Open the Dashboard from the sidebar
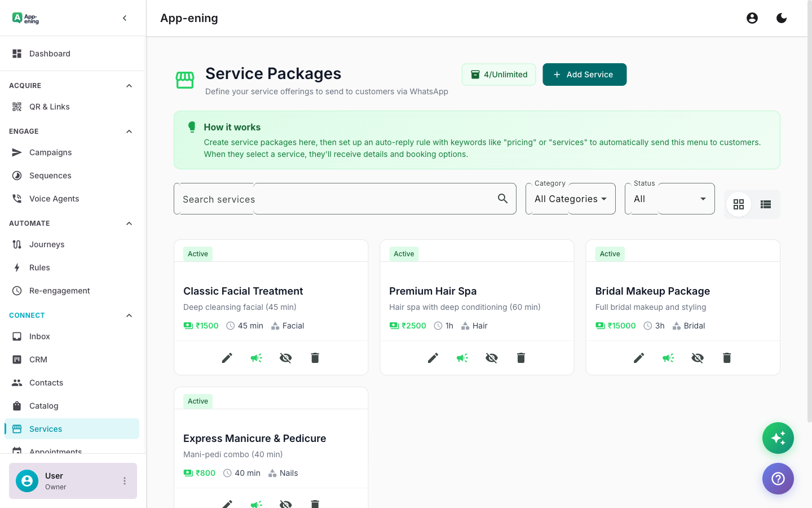This screenshot has height=508, width=812. tap(50, 53)
